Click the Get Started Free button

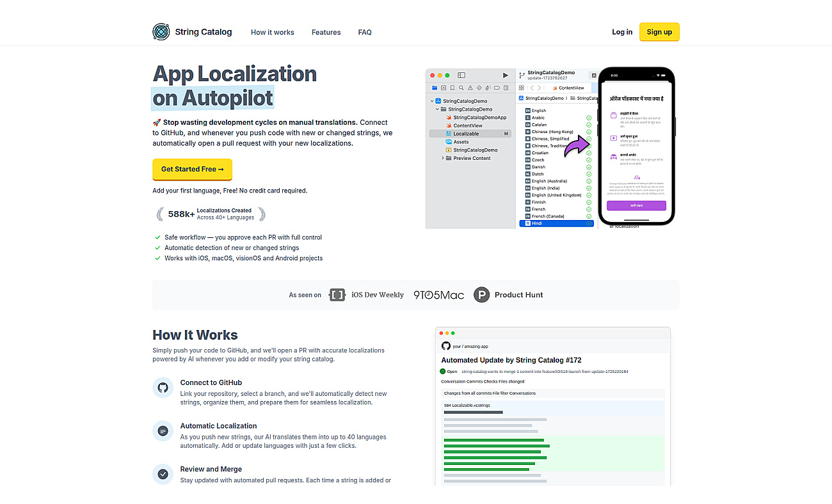(x=192, y=169)
